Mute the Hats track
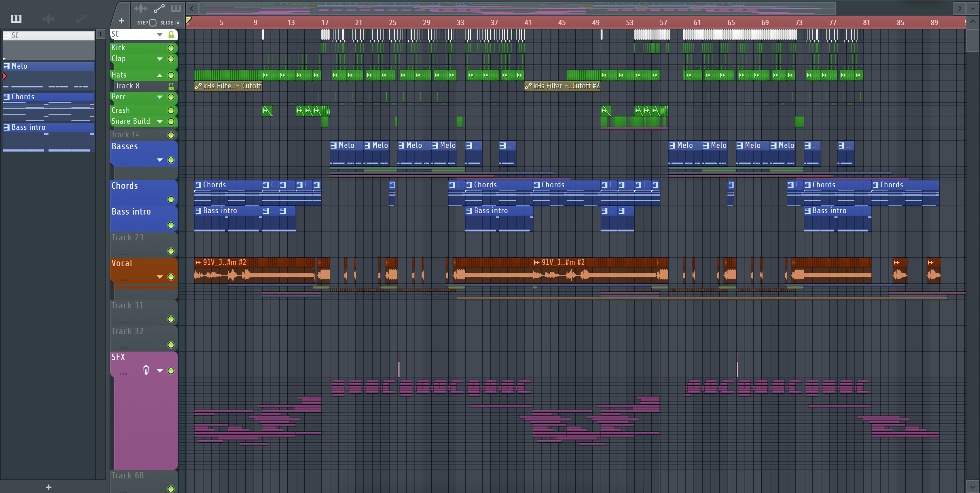Image resolution: width=980 pixels, height=493 pixels. 171,75
